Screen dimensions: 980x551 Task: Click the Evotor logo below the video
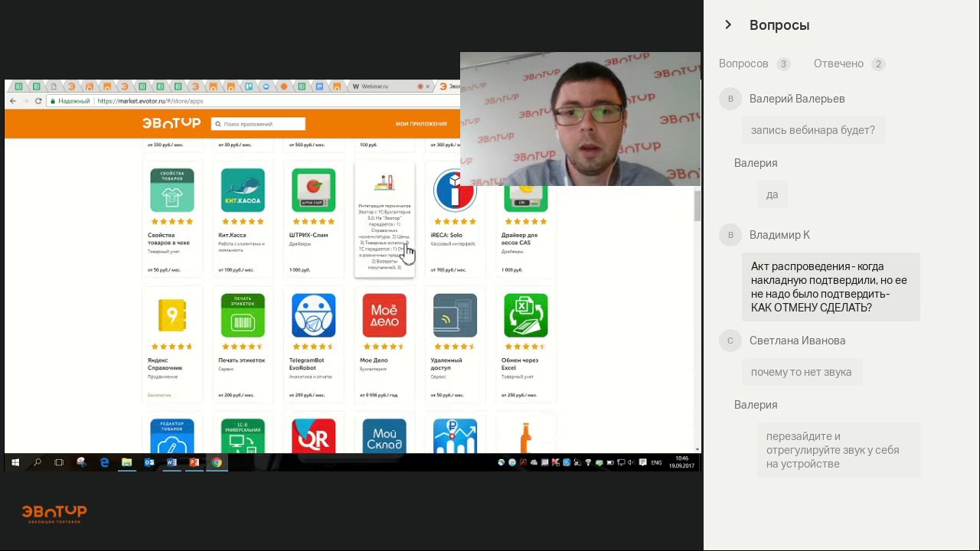coord(54,514)
